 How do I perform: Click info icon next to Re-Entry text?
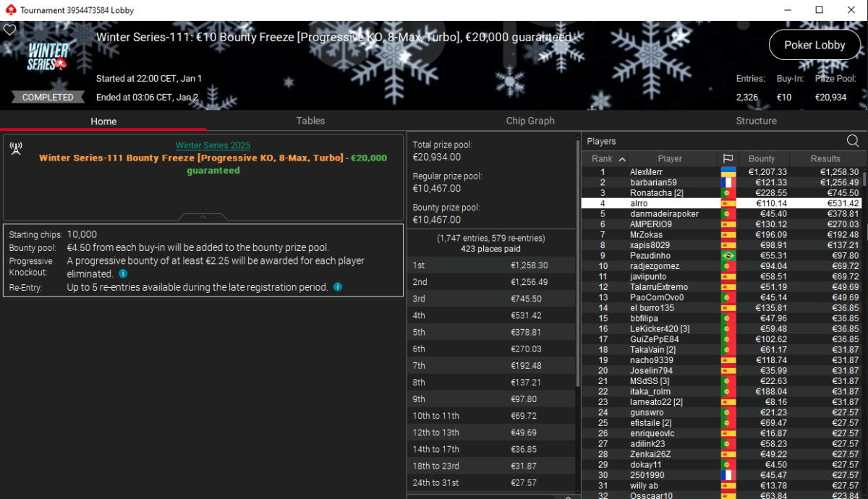[338, 287]
